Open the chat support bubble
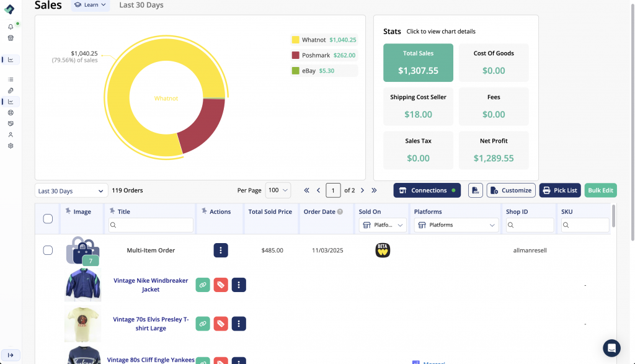 tap(611, 347)
